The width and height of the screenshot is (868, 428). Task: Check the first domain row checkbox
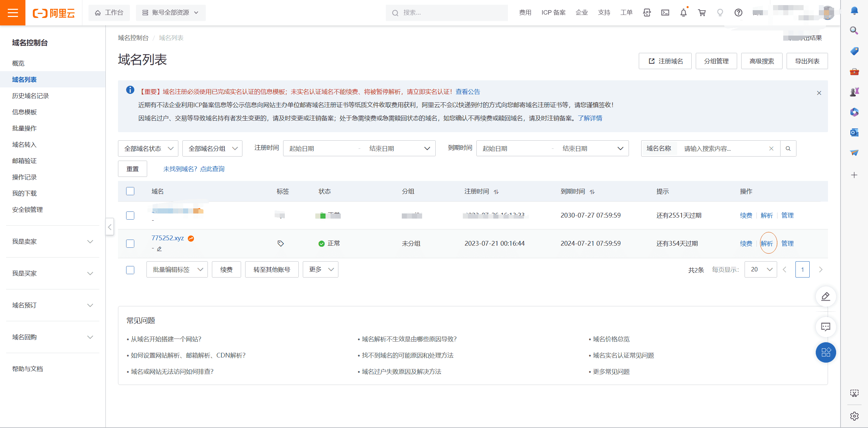(130, 216)
